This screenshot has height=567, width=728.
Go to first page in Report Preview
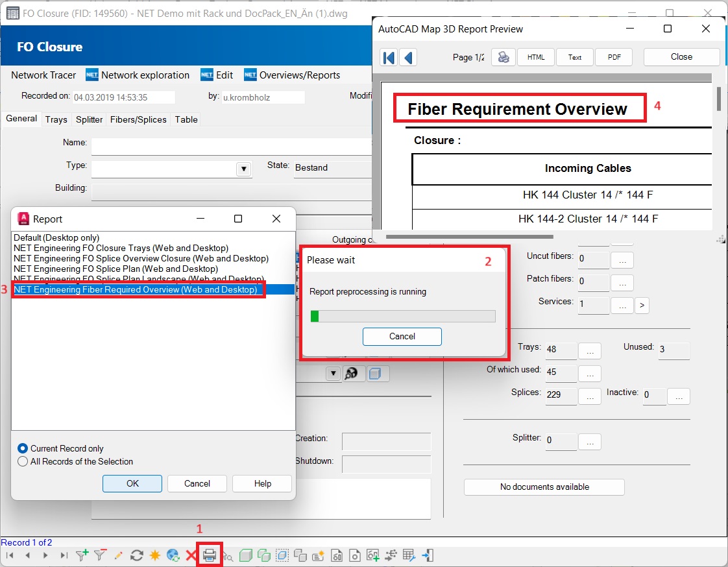coord(389,58)
